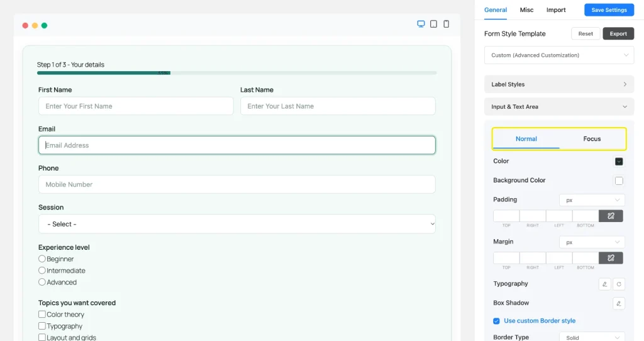Open Background Color swatch picker
The width and height of the screenshot is (644, 341).
[x=619, y=181]
